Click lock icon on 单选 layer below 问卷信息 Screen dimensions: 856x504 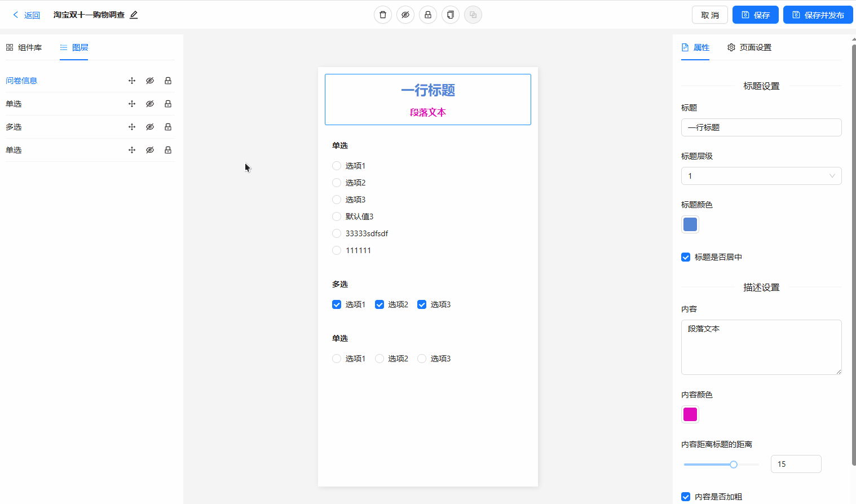coord(168,104)
